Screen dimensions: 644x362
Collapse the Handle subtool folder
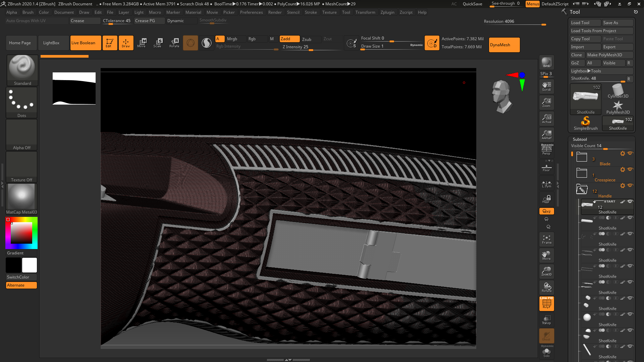(x=581, y=189)
